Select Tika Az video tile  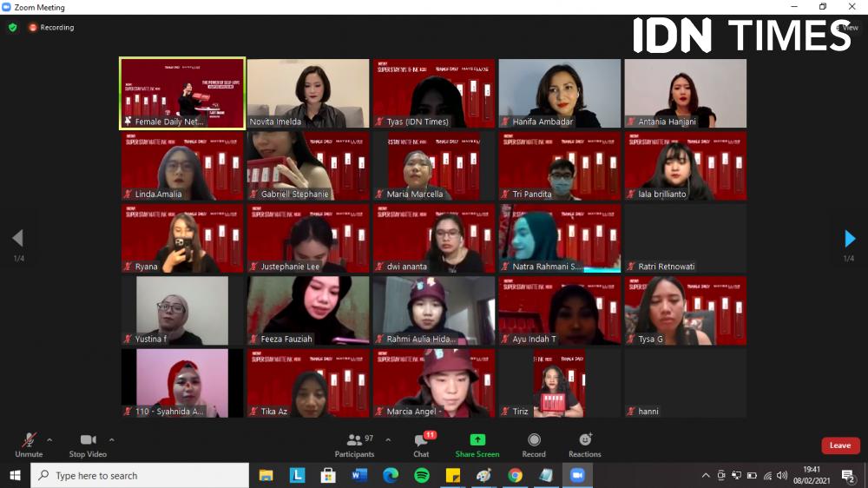(308, 383)
